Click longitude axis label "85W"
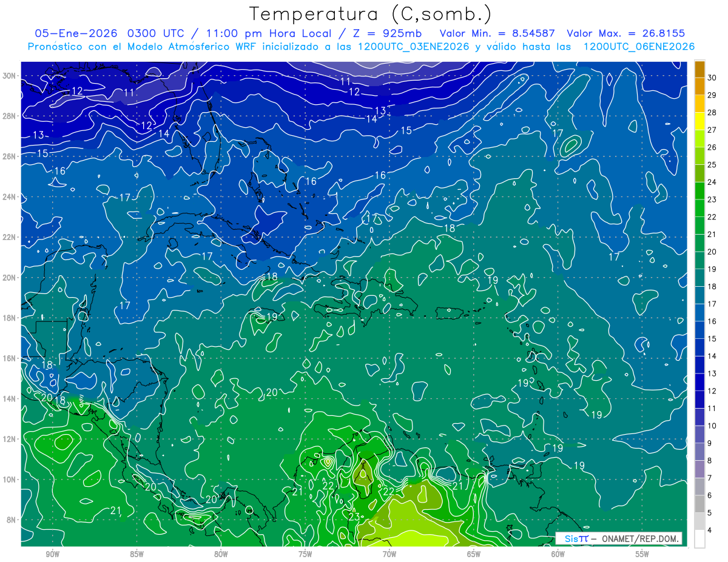Viewport: 728px width, 562px height. 136,554
